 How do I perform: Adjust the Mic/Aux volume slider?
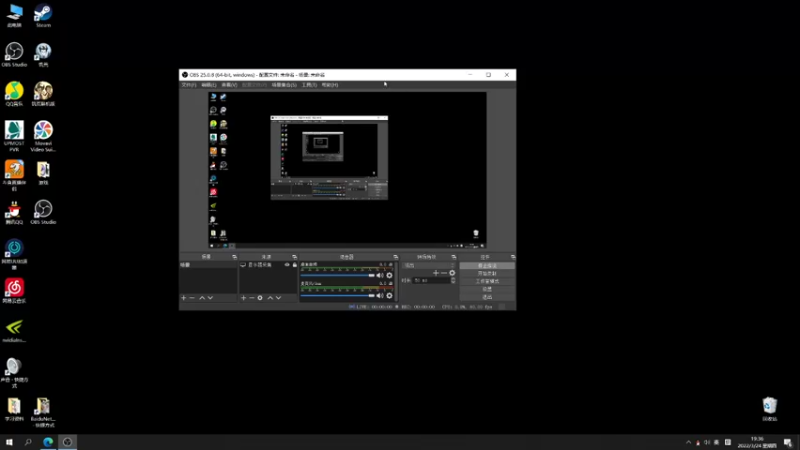click(337, 295)
